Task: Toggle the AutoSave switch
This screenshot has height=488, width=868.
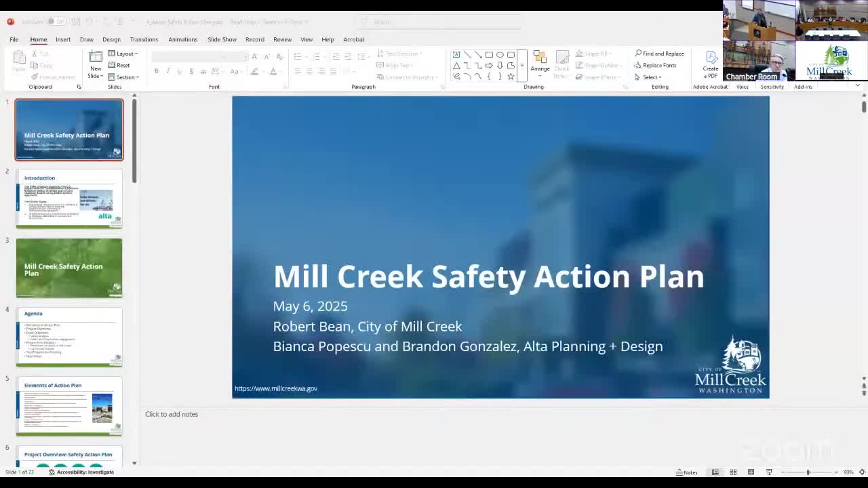Action: (x=56, y=22)
